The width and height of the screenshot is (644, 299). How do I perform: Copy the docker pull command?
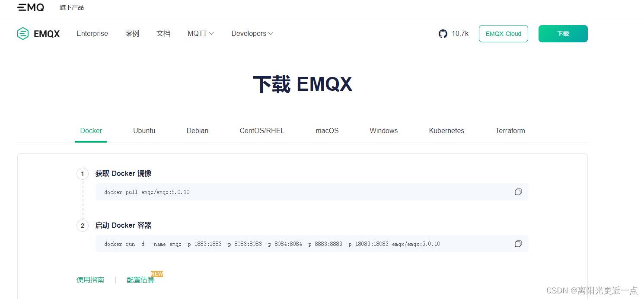(518, 192)
